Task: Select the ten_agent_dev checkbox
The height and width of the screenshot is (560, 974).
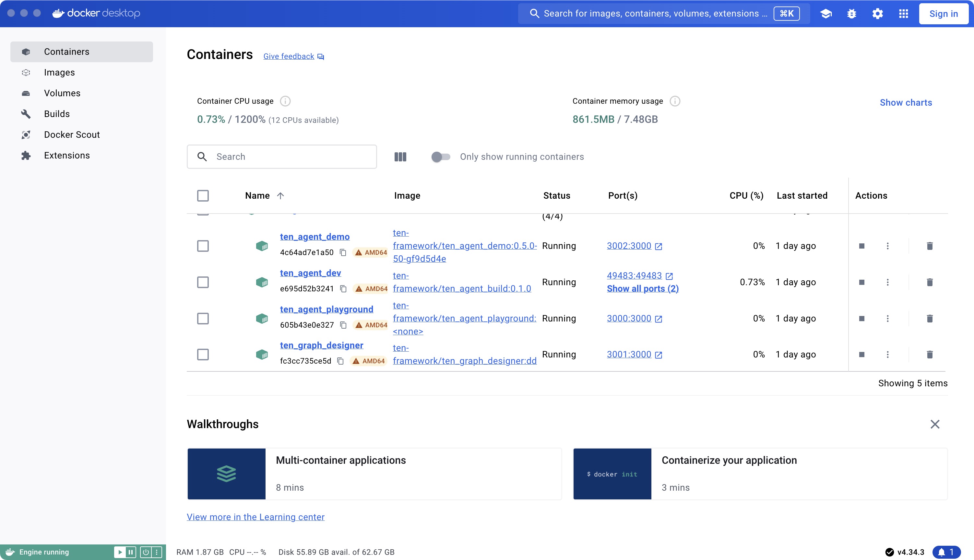Action: click(x=203, y=282)
